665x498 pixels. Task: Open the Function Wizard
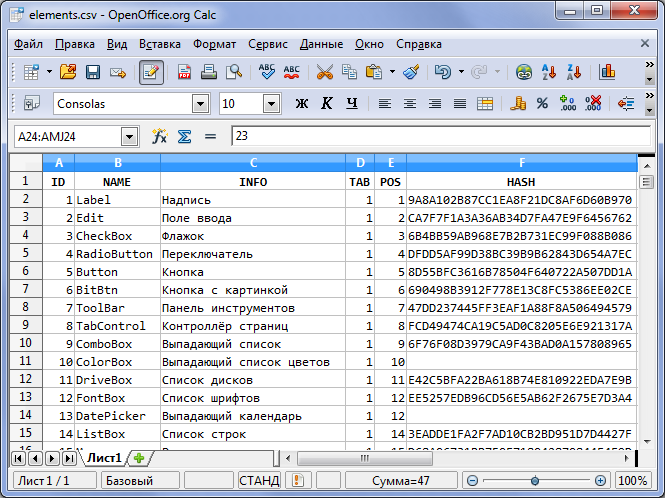point(159,136)
